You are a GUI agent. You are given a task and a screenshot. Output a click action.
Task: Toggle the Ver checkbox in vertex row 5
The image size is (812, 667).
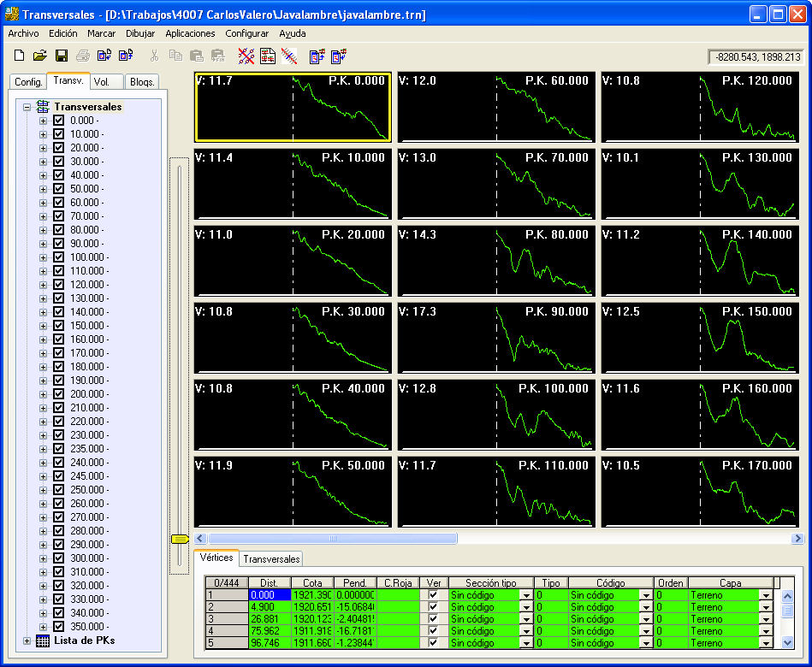433,643
